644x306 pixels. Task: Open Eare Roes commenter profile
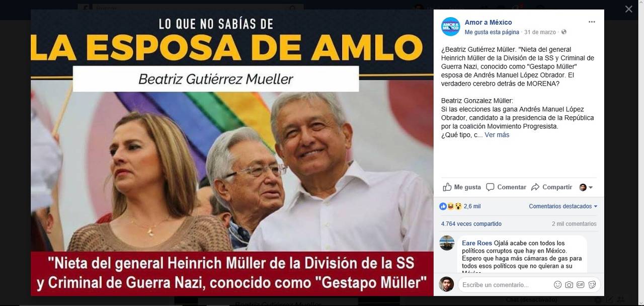[477, 243]
